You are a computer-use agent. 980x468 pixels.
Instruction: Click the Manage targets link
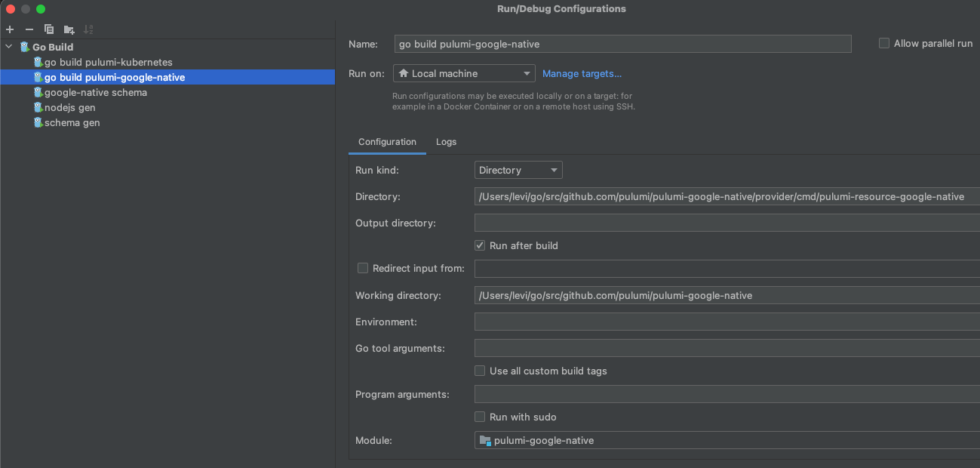click(x=582, y=73)
